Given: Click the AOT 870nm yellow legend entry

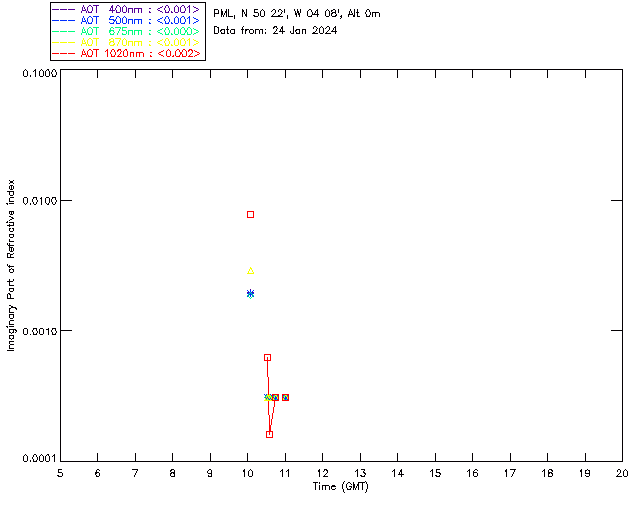Looking at the screenshot, I should click(x=126, y=42).
